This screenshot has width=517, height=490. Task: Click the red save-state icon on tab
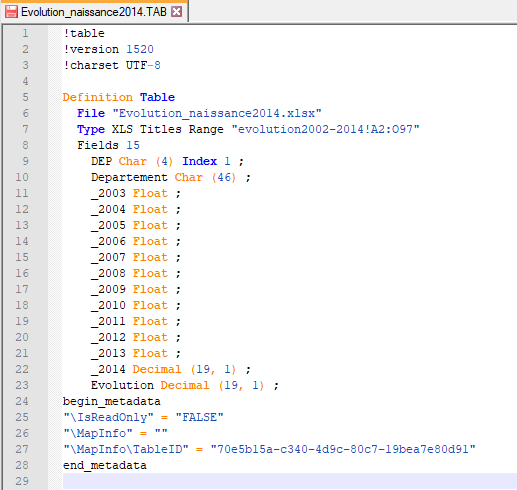(x=11, y=12)
